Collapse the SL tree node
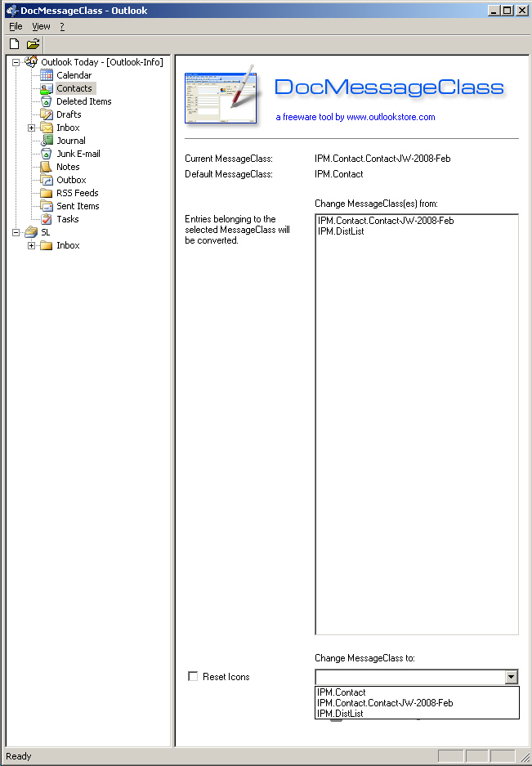This screenshot has width=532, height=766. coord(16,232)
